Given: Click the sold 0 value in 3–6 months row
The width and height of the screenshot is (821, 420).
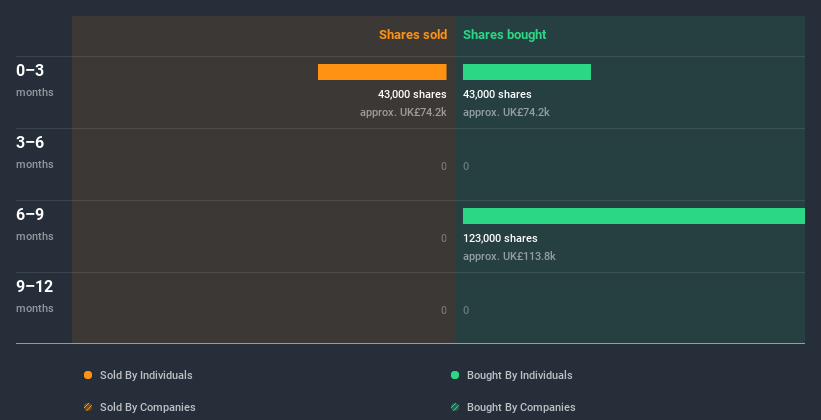Looking at the screenshot, I should [x=444, y=166].
